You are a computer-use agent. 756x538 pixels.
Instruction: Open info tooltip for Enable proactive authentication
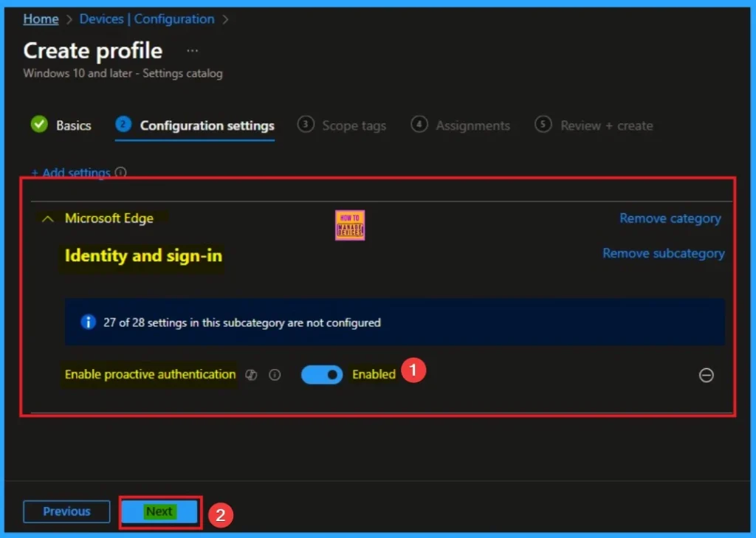click(275, 375)
